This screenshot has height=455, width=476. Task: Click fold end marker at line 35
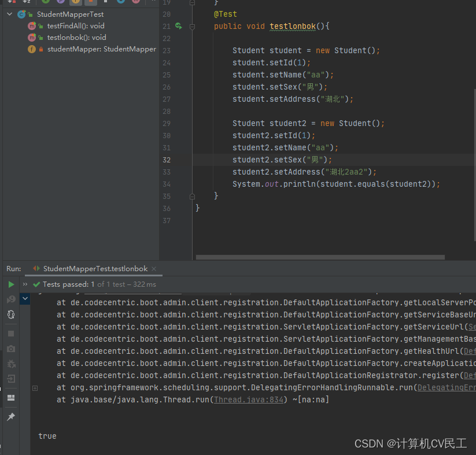192,197
